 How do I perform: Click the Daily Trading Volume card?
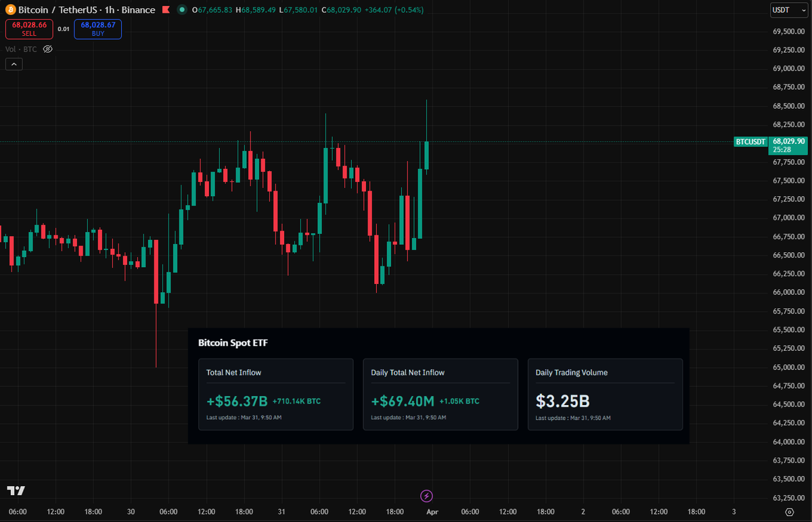(x=605, y=394)
